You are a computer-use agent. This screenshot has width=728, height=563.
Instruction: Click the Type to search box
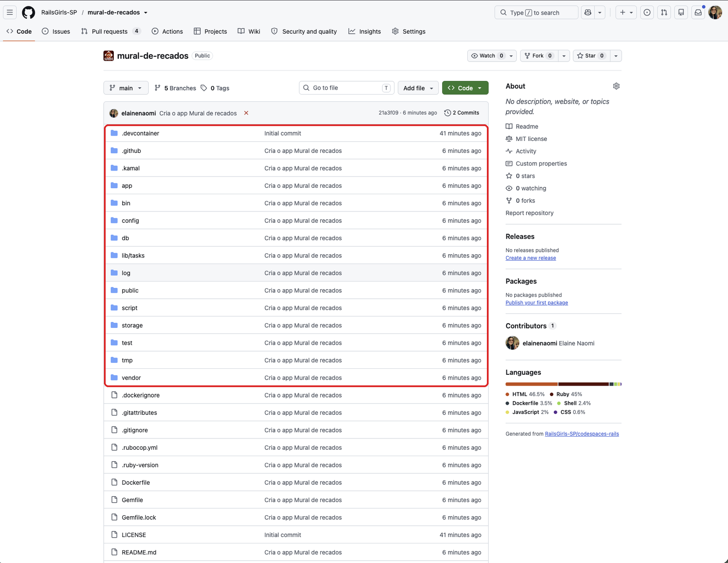(536, 12)
